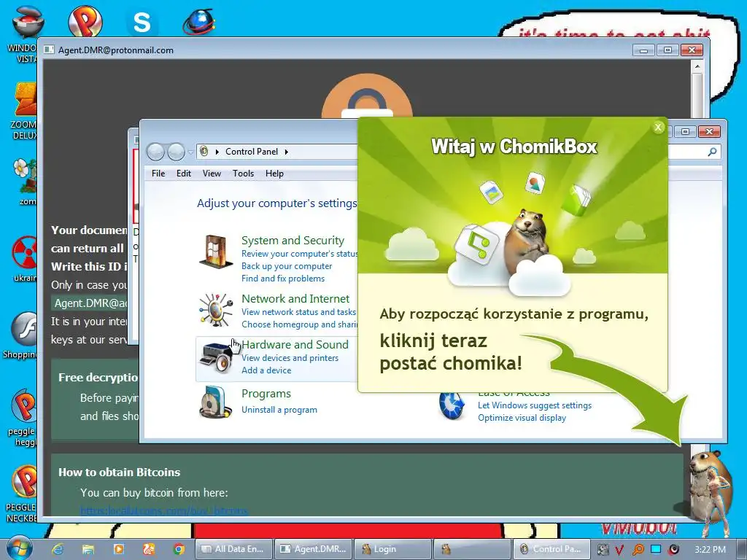Open the globe browser desktop icon
Viewport: 747px width, 560px height.
tap(198, 22)
